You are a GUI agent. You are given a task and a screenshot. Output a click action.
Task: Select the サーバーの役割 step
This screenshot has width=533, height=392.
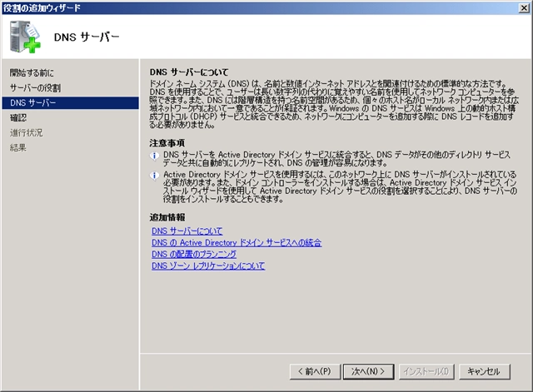(35, 88)
